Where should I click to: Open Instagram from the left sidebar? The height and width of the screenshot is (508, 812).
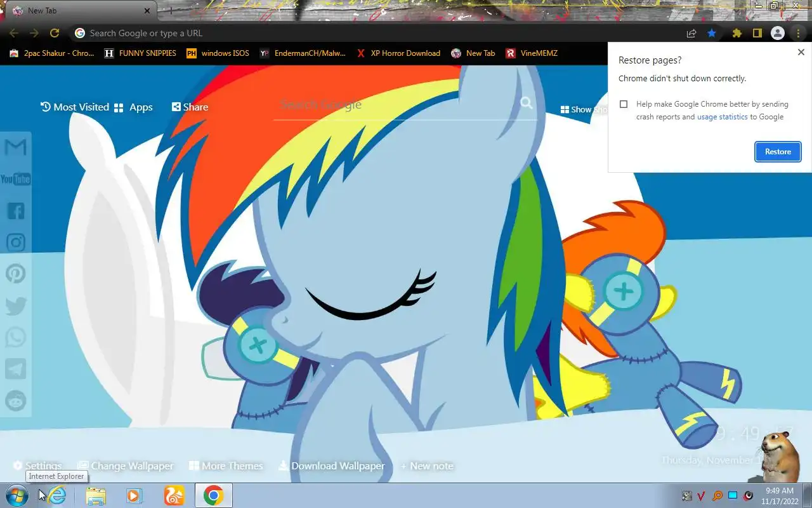tap(16, 243)
